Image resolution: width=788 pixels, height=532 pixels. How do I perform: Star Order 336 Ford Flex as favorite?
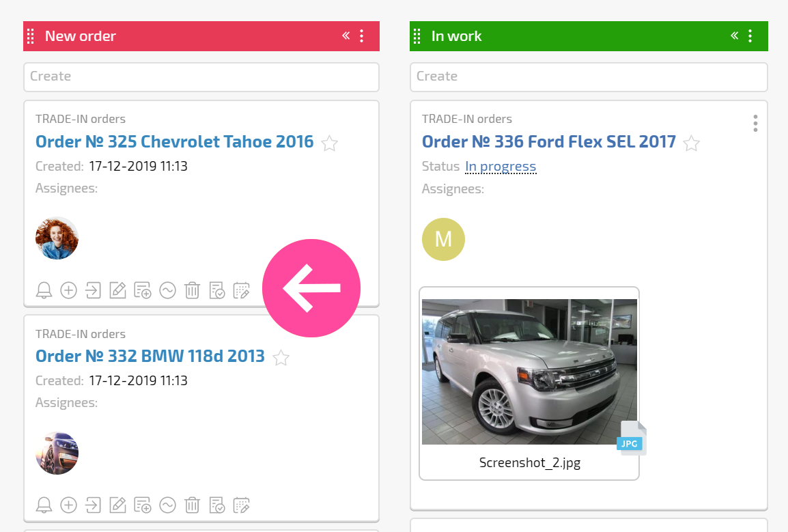[x=692, y=143]
